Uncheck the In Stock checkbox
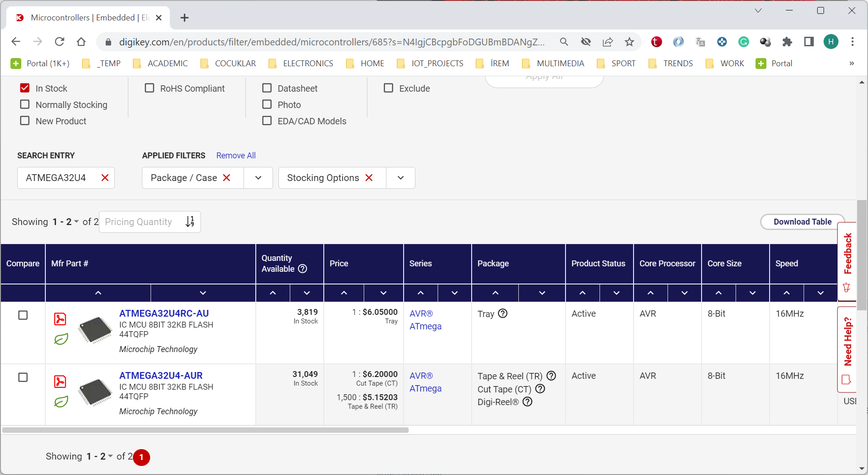 25,88
